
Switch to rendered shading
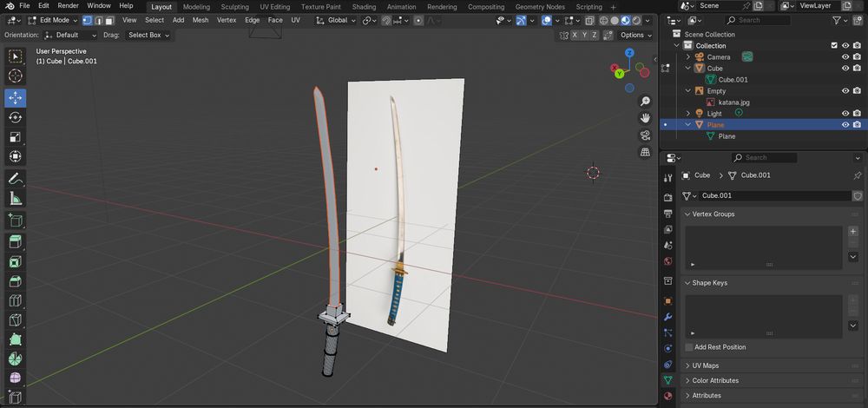click(636, 21)
